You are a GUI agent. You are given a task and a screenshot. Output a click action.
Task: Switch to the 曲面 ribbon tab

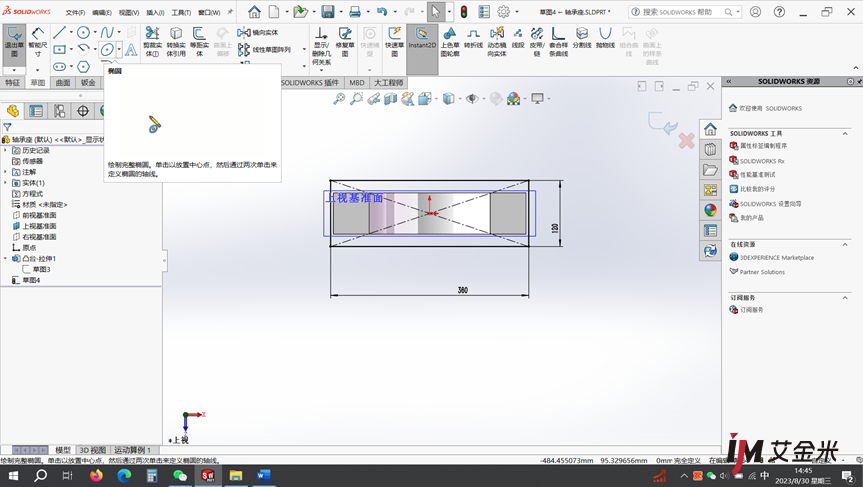63,83
